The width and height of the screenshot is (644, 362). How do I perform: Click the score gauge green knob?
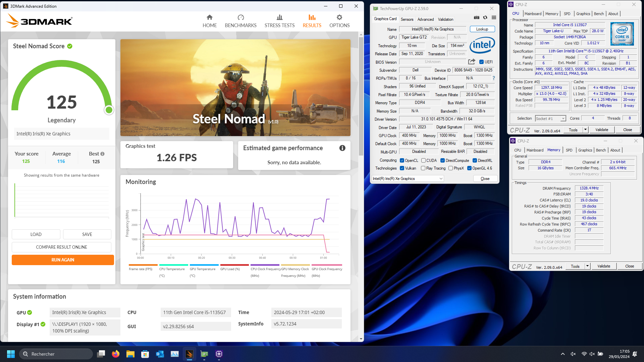point(109,110)
